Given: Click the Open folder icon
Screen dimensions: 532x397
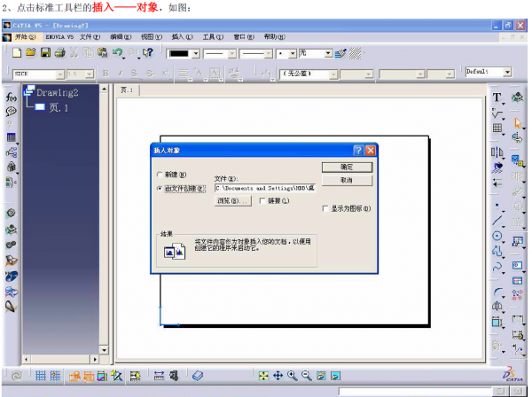Looking at the screenshot, I should click(x=31, y=52).
